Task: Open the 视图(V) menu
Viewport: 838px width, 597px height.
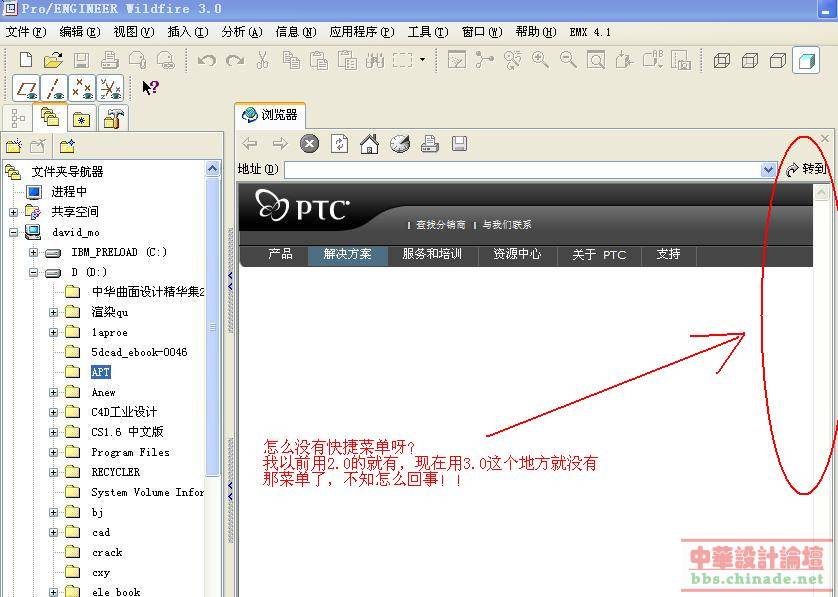Action: 134,32
